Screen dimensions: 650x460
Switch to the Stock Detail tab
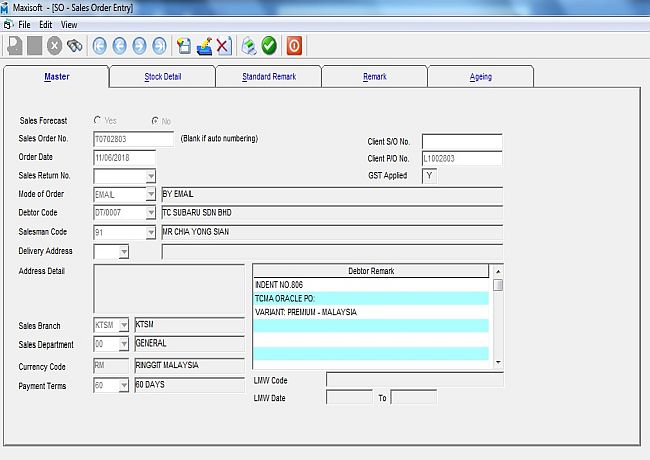161,77
